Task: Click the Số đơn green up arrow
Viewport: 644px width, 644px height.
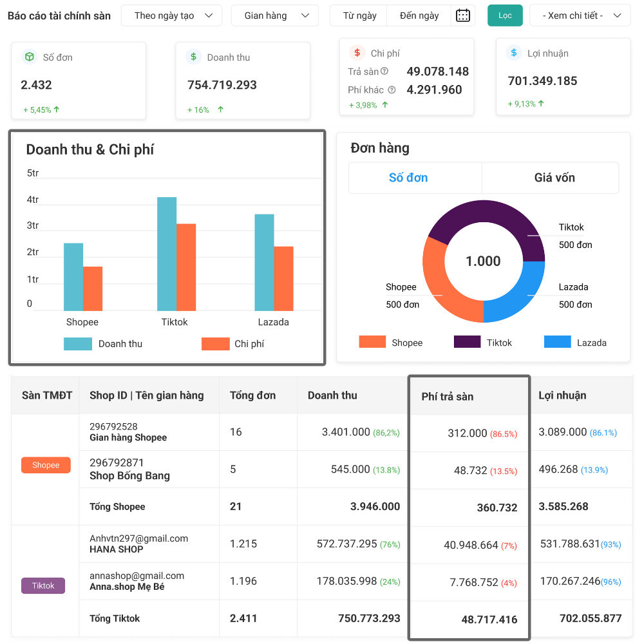Action: coord(57,109)
